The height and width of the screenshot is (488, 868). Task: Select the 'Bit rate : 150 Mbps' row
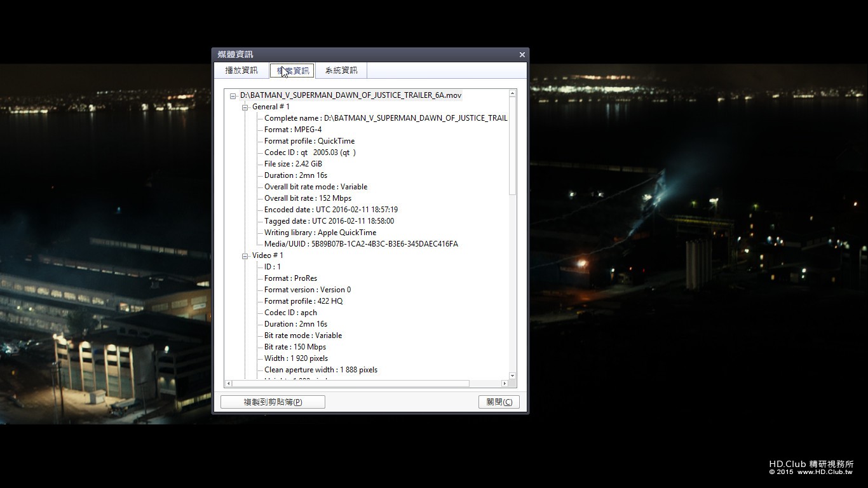(295, 347)
